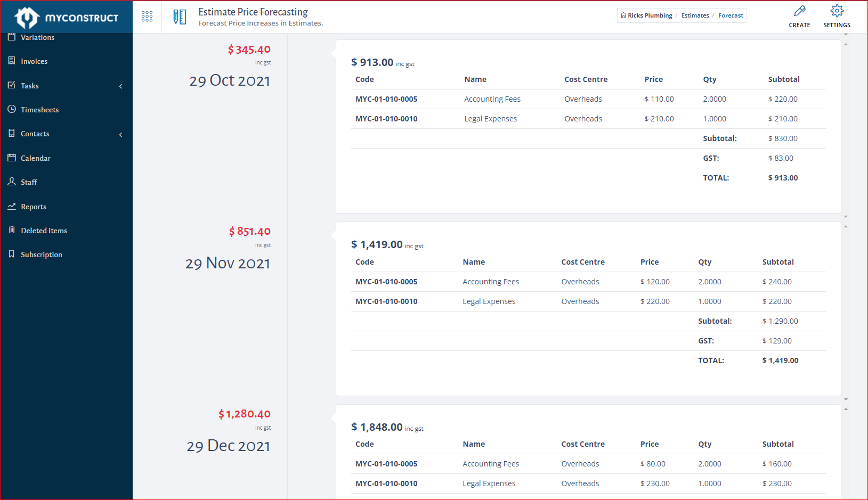Open Reports in the sidebar
The width and height of the screenshot is (868, 500).
tap(34, 207)
